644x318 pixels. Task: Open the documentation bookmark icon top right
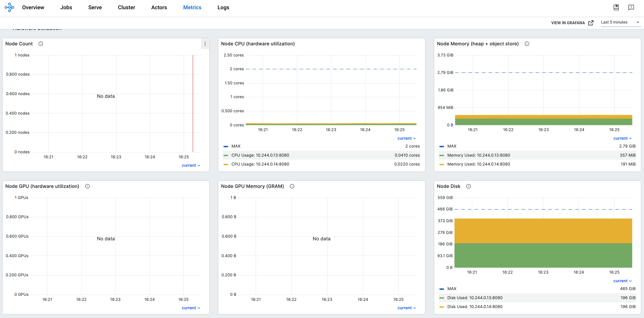(616, 8)
